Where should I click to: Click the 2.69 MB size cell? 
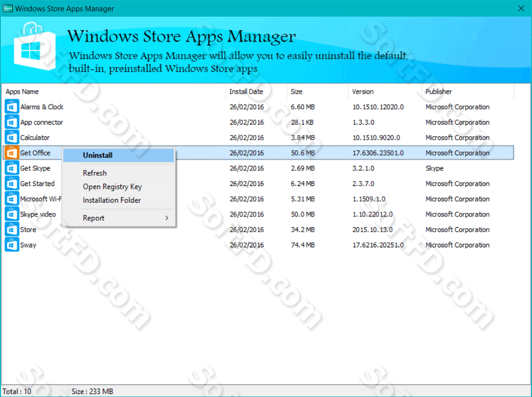[303, 168]
